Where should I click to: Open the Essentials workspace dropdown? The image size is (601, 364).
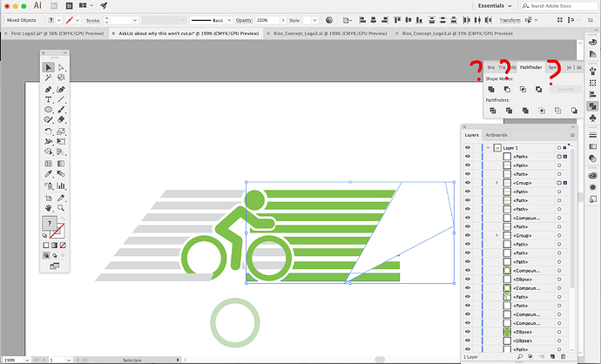(x=495, y=6)
